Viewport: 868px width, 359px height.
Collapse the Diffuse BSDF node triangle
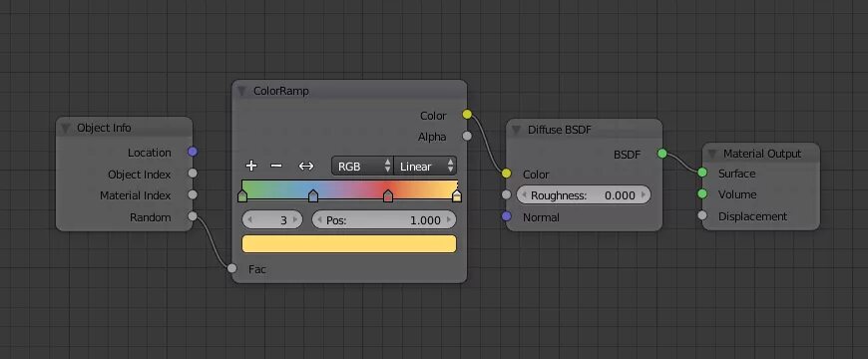point(516,130)
